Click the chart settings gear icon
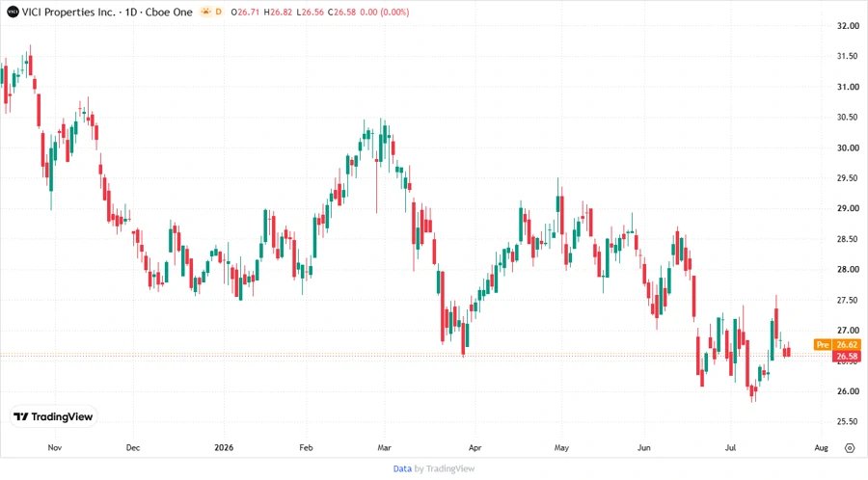The width and height of the screenshot is (868, 480). [x=850, y=448]
